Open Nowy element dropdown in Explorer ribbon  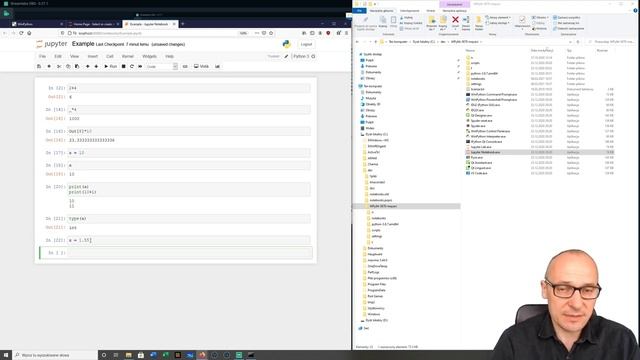[498, 18]
